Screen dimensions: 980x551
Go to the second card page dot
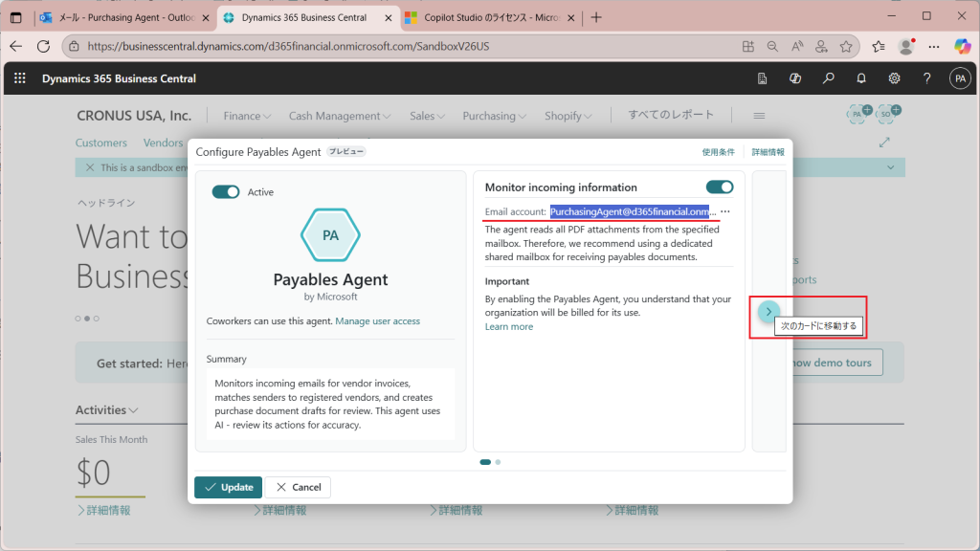498,462
